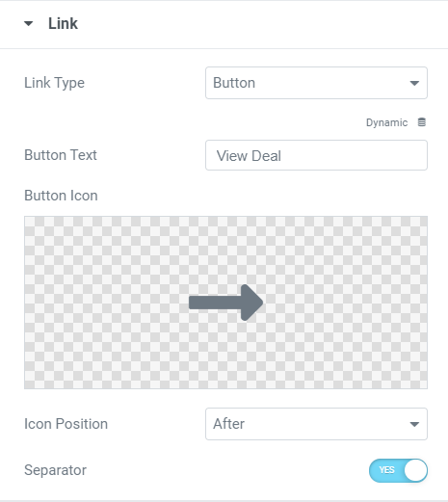This screenshot has width=448, height=502.
Task: Toggle the Separator switch off
Action: click(398, 470)
